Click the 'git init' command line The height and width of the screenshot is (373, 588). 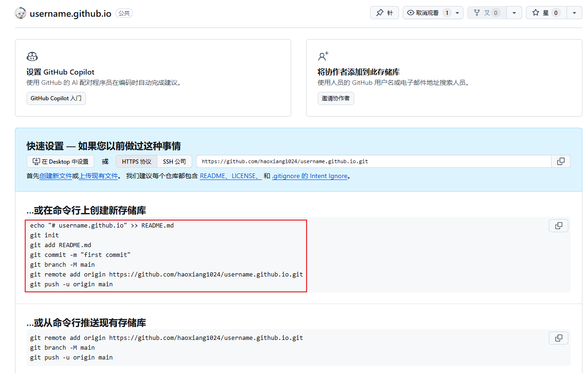45,235
